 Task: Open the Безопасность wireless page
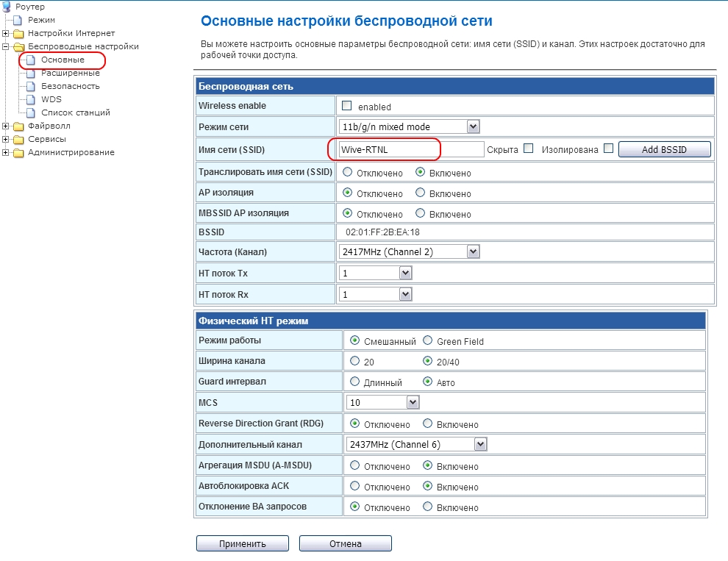[x=71, y=86]
